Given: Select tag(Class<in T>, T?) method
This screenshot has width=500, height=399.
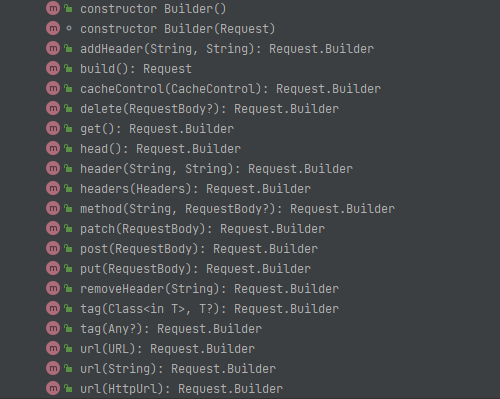Looking at the screenshot, I should point(209,309).
